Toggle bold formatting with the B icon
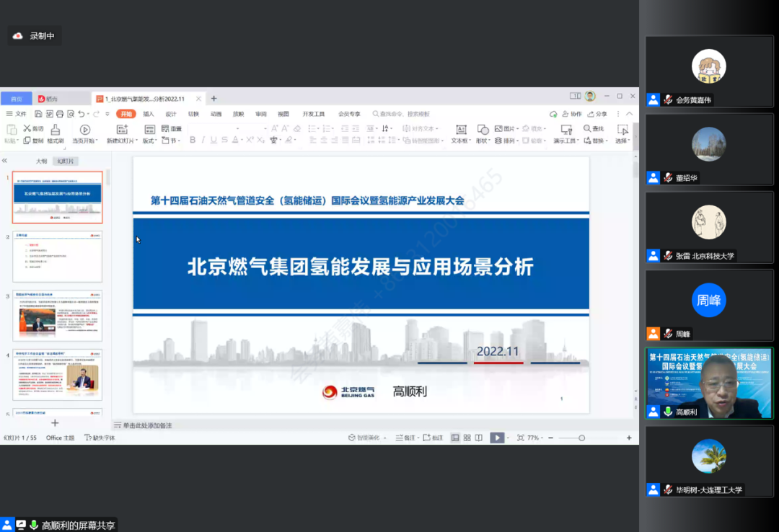This screenshot has height=532, width=779. (193, 139)
